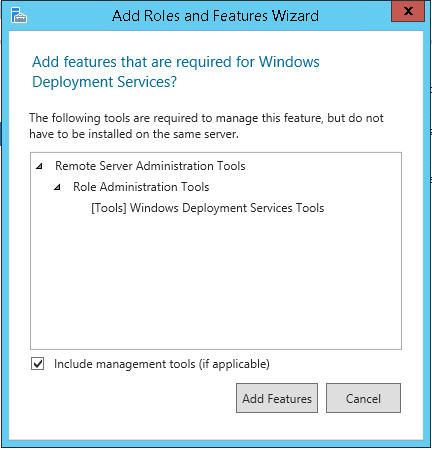Close the Add Roles and Features Wizard
This screenshot has width=432, height=450.
point(408,11)
